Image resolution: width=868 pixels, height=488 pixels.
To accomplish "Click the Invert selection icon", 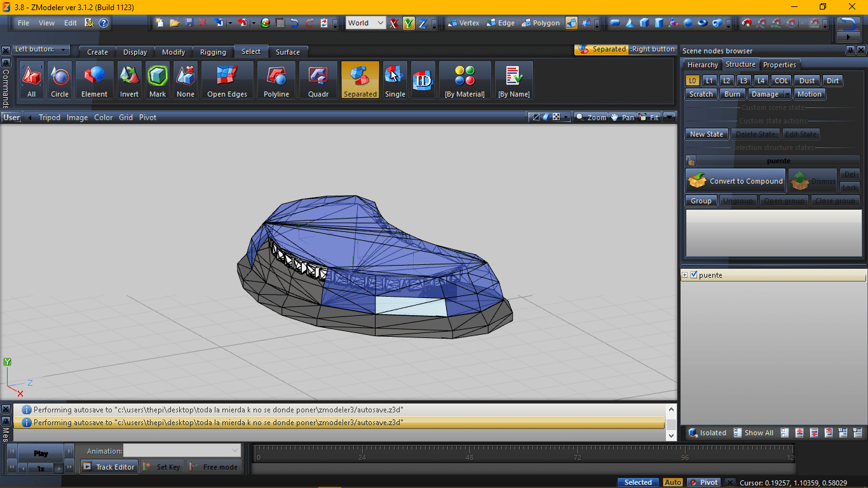I will pyautogui.click(x=129, y=80).
